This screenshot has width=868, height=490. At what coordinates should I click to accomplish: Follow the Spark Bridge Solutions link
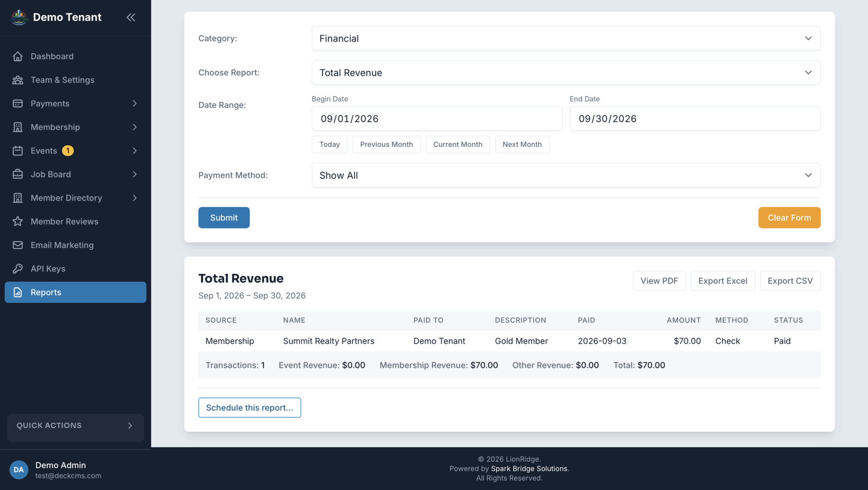click(529, 468)
